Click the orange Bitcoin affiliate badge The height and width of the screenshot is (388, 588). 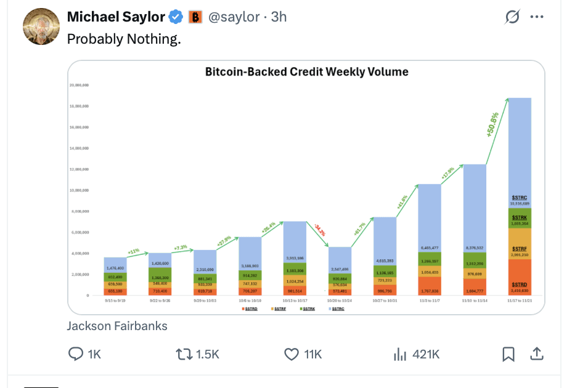[x=195, y=17]
